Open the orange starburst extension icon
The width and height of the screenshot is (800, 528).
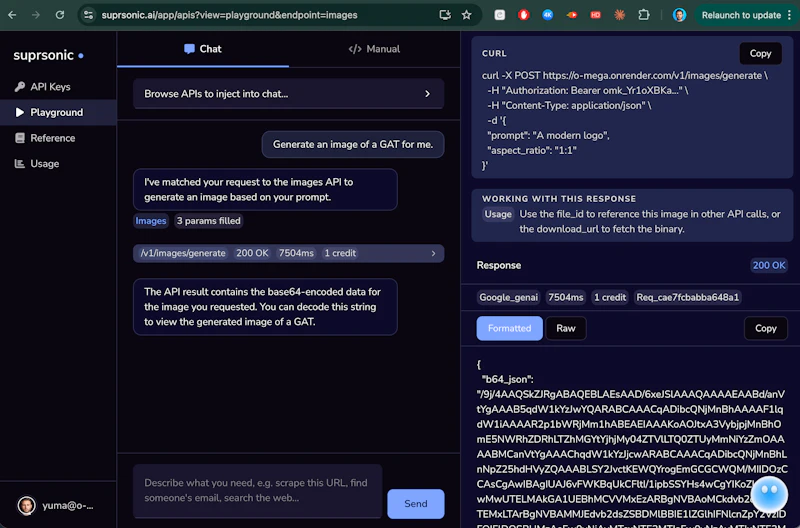619,15
